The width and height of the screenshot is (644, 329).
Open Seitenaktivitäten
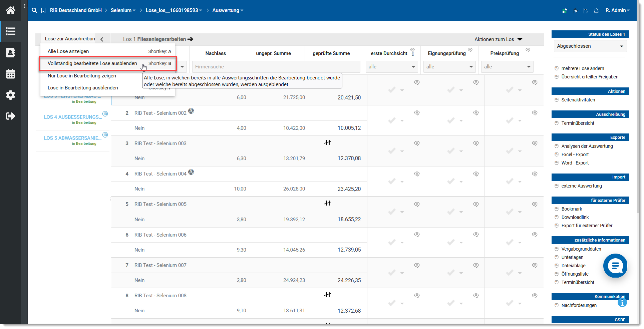coord(578,100)
